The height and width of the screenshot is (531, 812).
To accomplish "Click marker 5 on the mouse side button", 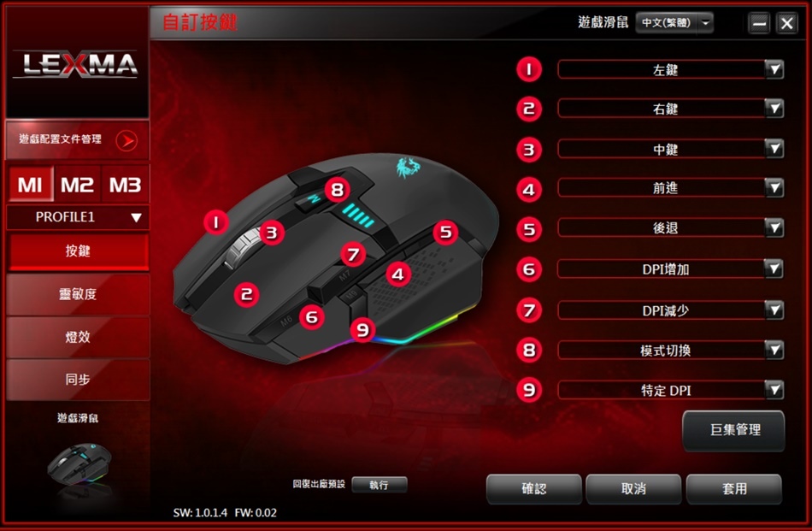I will point(446,232).
